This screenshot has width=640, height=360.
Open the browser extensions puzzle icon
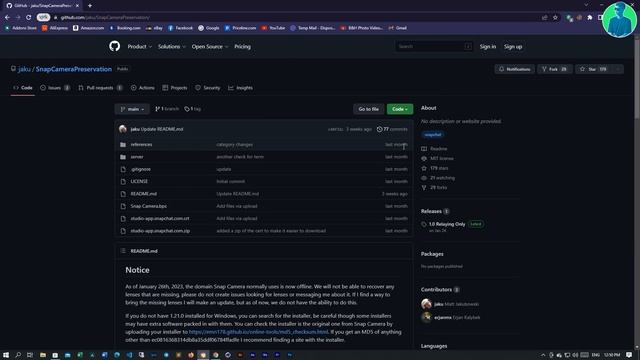point(589,18)
